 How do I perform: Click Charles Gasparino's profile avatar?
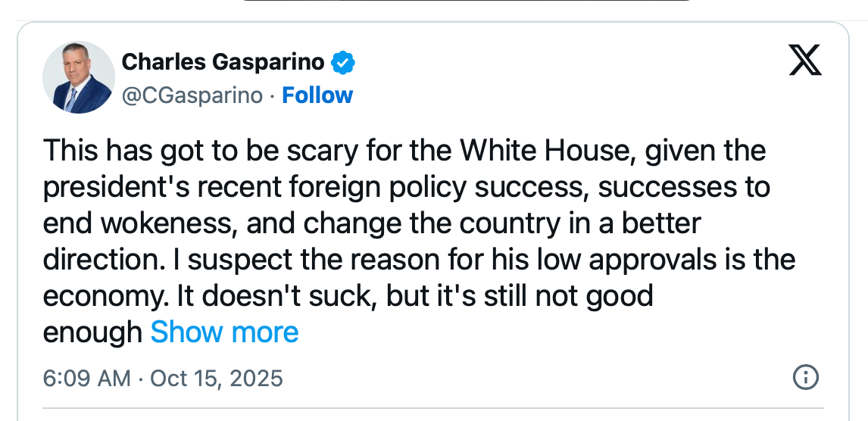(x=79, y=78)
